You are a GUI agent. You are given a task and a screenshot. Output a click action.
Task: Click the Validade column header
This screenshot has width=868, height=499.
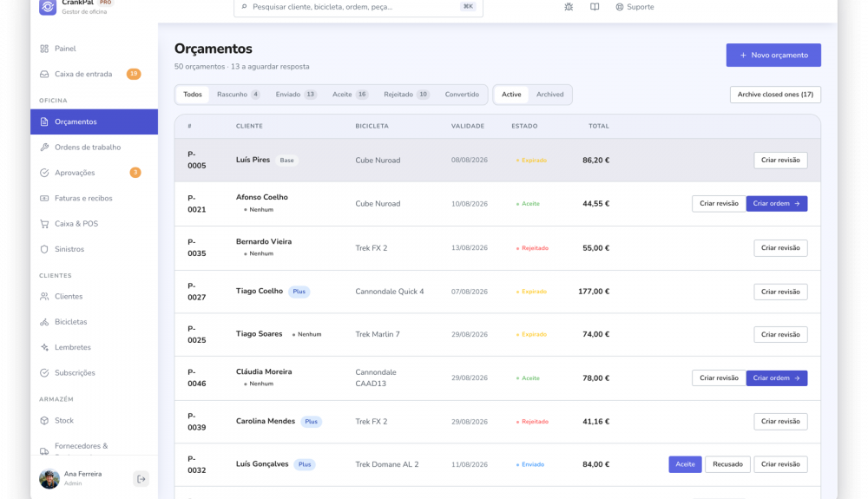(468, 126)
